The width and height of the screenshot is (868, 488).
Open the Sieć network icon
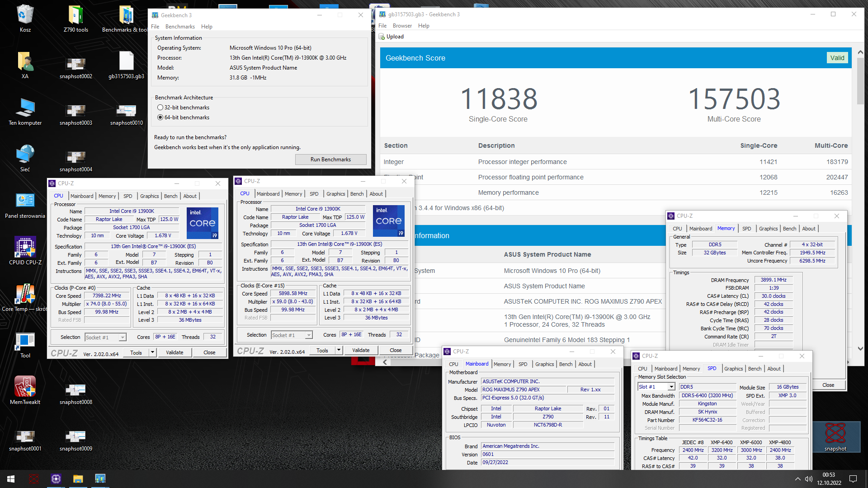point(25,158)
